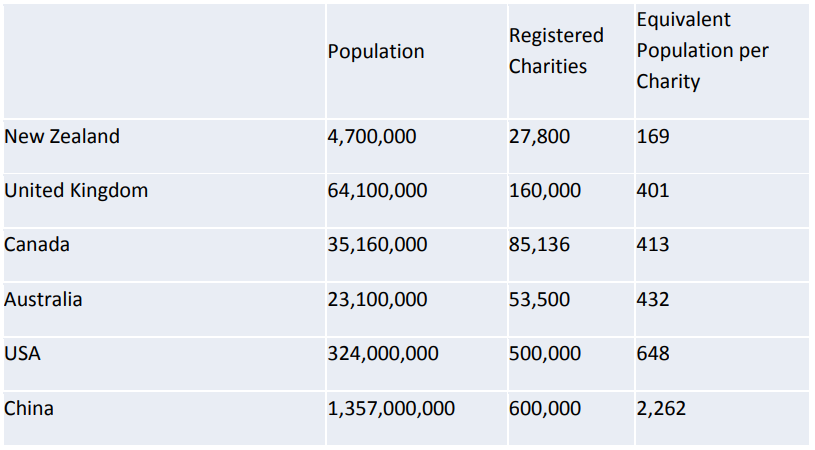The image size is (815, 450).
Task: Select the 324,000,000 USA population cell
Action: (x=383, y=353)
